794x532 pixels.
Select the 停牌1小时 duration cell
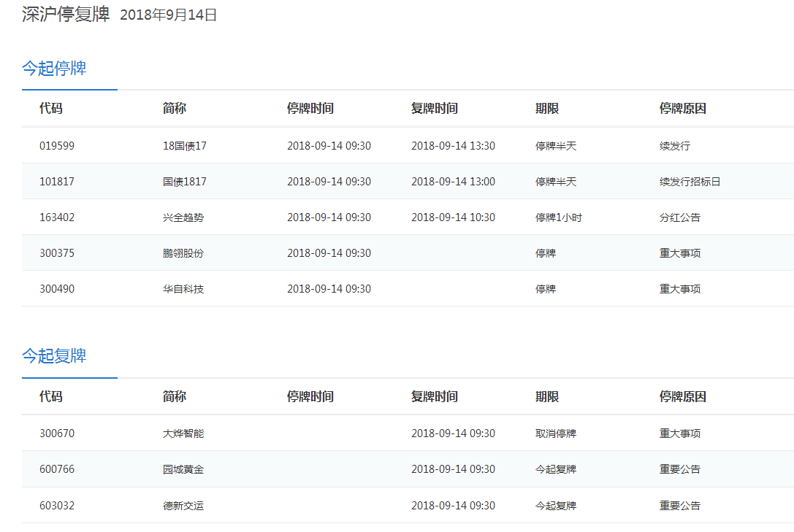pos(558,217)
